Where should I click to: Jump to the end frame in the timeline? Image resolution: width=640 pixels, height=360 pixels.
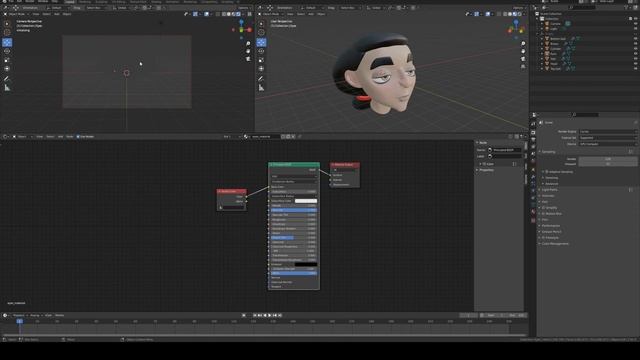coord(280,315)
